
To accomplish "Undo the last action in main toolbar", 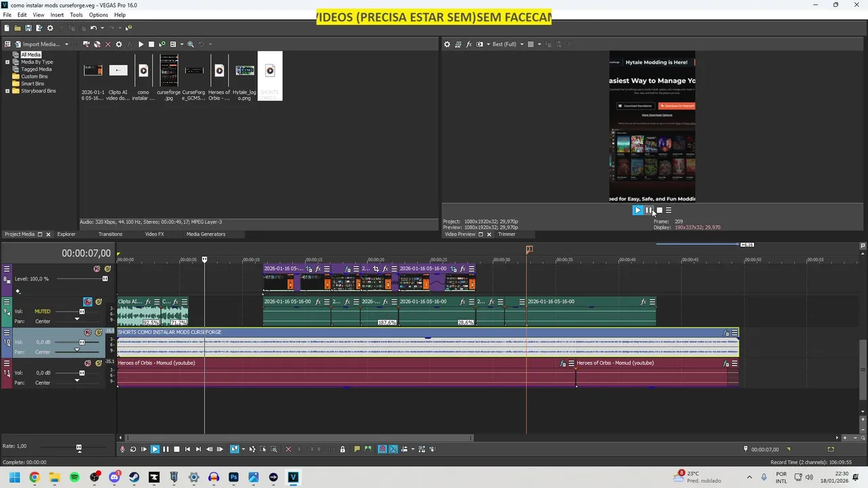I will (x=93, y=28).
